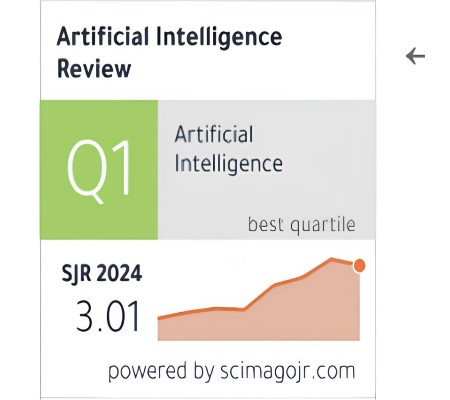This screenshot has width=450, height=400.
Task: Click the 3.01 SJR score
Action: [x=107, y=316]
